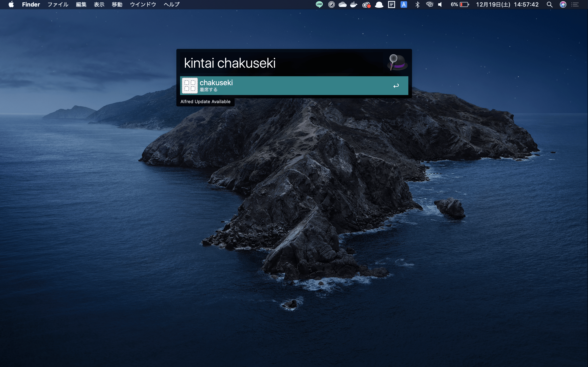Click the chakuseki workflow result icon
The image size is (588, 367).
point(190,86)
